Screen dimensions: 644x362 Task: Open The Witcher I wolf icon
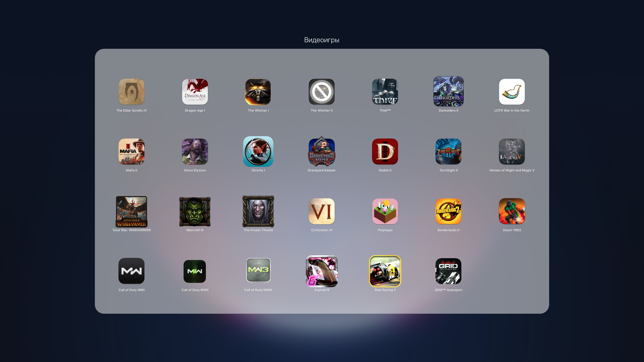tap(258, 92)
